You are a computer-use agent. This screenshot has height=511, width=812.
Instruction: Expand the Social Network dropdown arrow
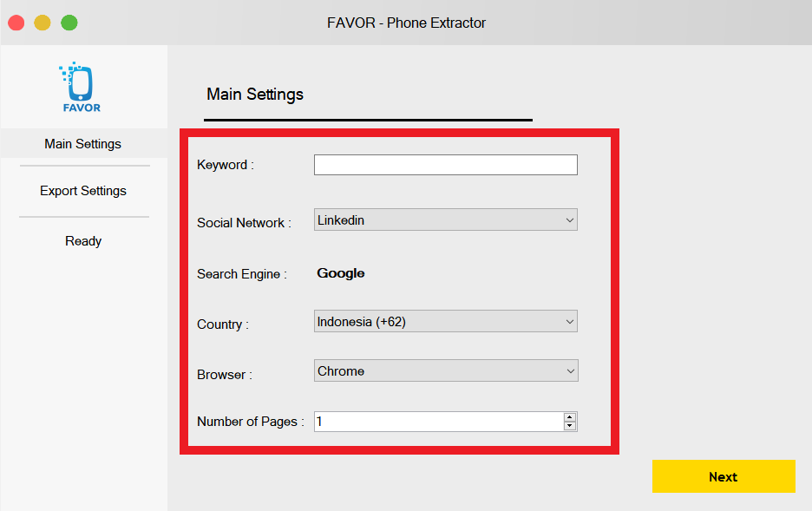coord(570,220)
